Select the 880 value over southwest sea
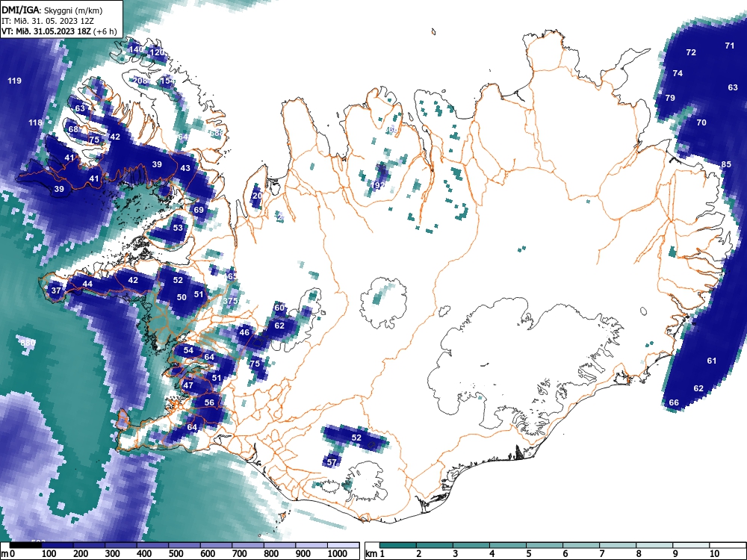Image resolution: width=747 pixels, height=560 pixels. coord(28,343)
